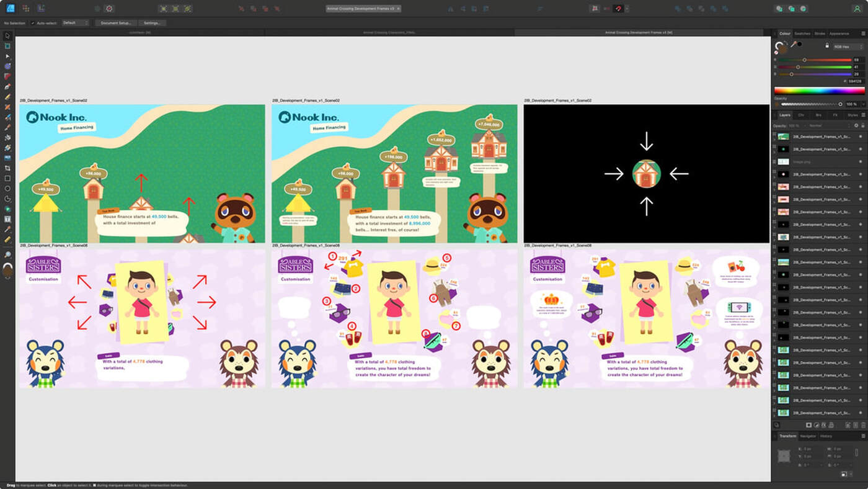Toggle the magnet snapping button

pos(618,9)
